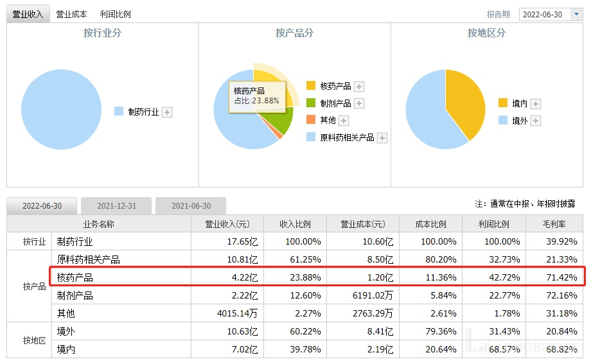Switch to the 利润比例 tab
This screenshot has width=591, height=364.
[116, 14]
